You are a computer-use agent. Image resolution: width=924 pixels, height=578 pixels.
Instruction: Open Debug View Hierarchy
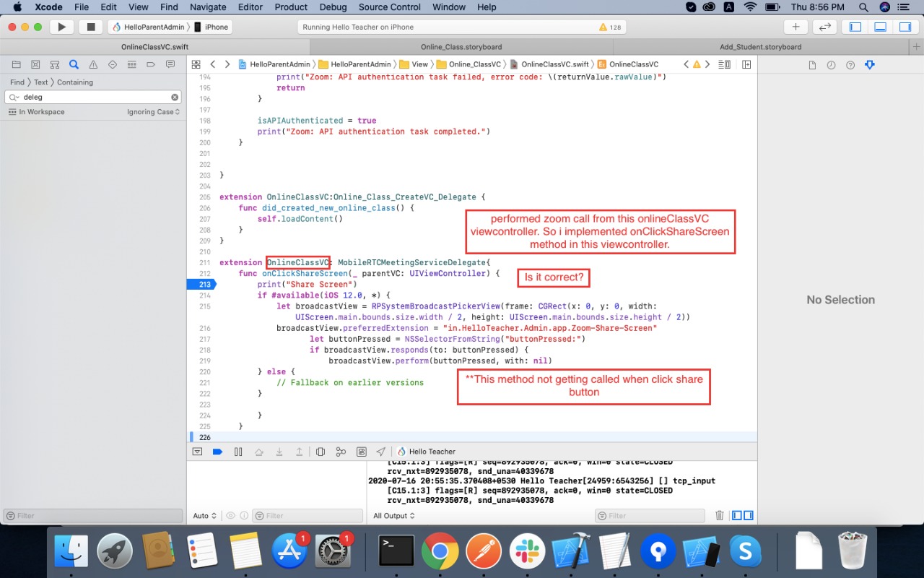pos(321,452)
